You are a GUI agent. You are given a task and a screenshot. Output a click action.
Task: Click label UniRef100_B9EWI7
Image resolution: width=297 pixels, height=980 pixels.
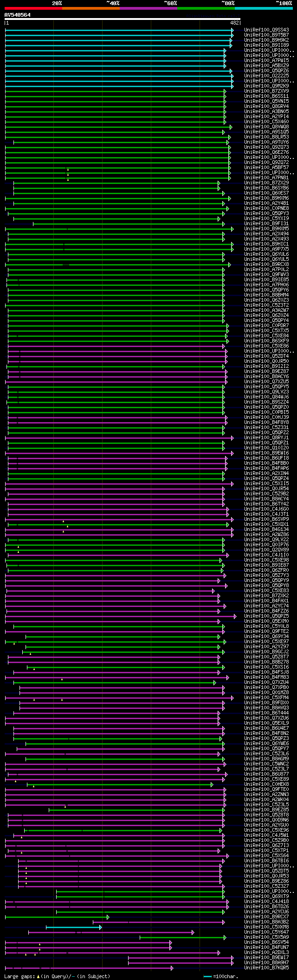click(266, 958)
